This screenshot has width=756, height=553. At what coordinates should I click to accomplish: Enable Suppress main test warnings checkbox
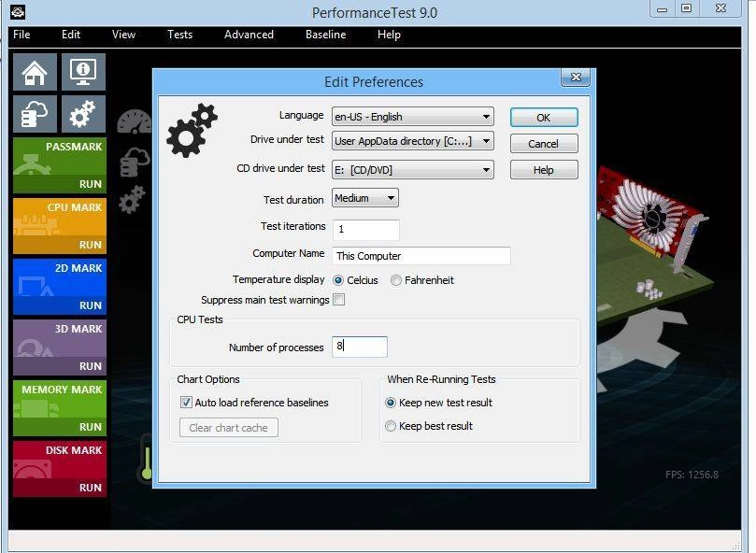[339, 300]
